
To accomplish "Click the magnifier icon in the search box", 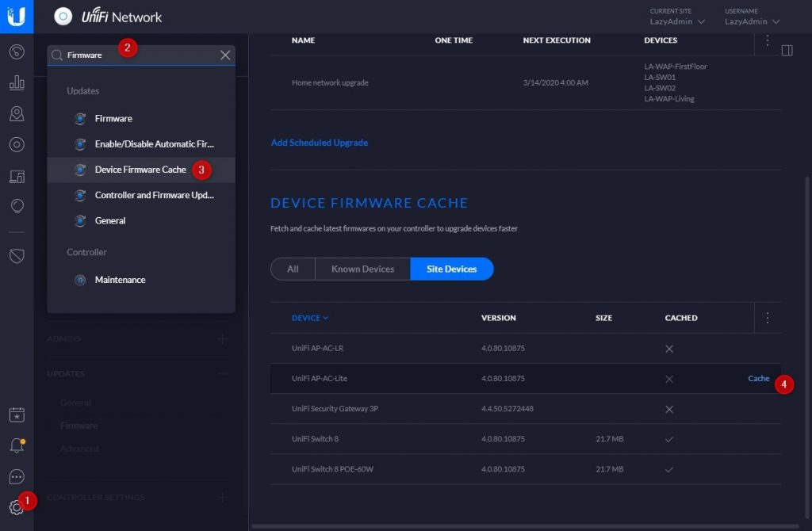I will coord(57,55).
